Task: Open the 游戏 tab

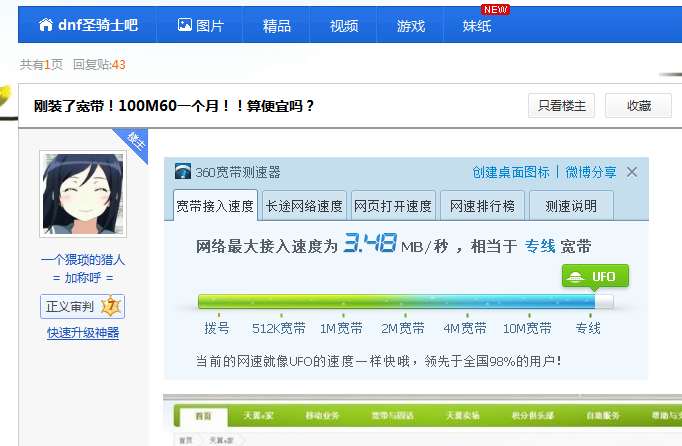Action: (410, 26)
